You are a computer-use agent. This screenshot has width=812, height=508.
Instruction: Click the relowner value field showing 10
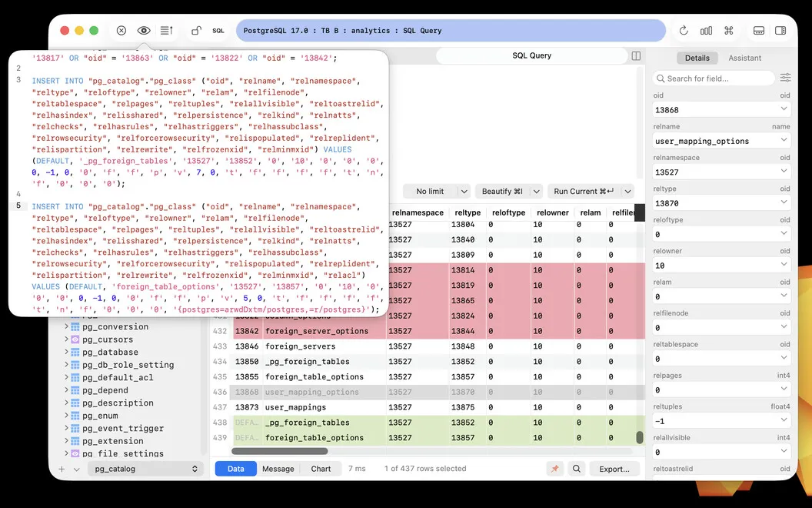[721, 266]
